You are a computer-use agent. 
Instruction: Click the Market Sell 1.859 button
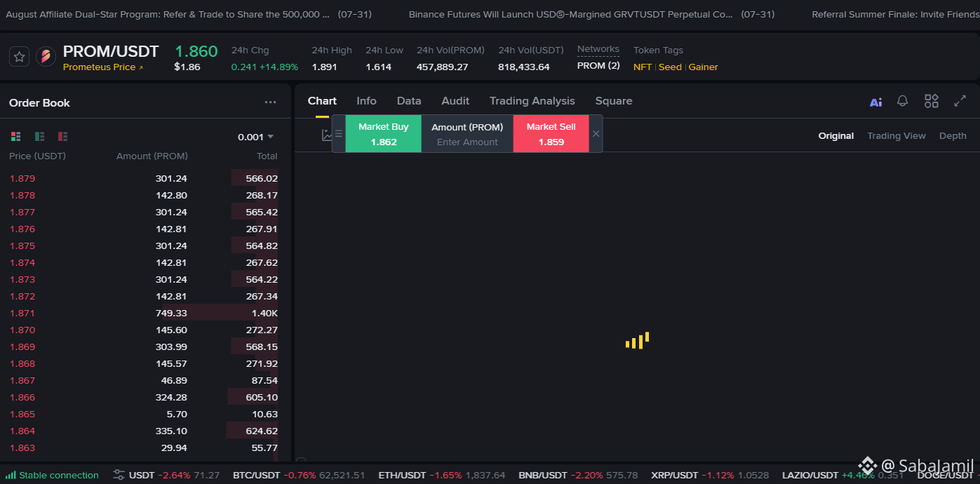tap(551, 134)
